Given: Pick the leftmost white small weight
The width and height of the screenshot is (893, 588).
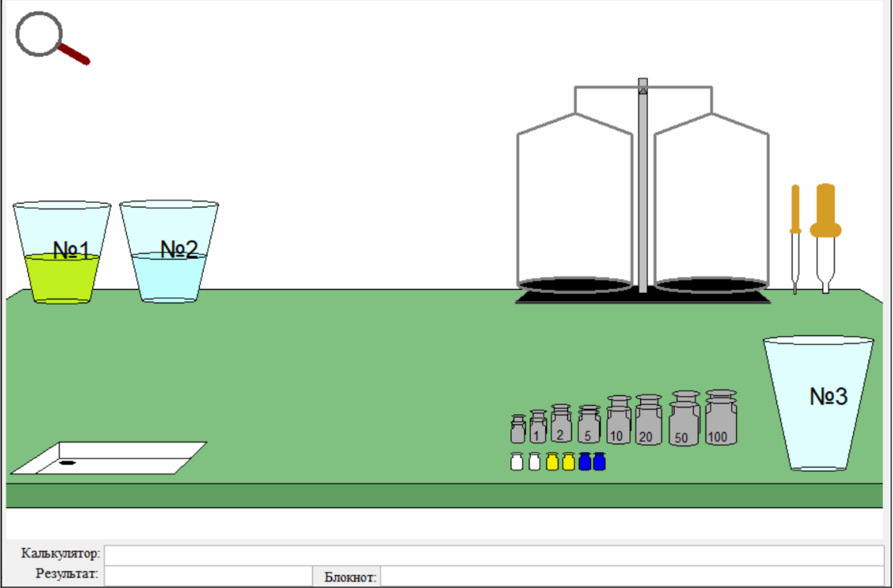Looking at the screenshot, I should click(x=516, y=461).
